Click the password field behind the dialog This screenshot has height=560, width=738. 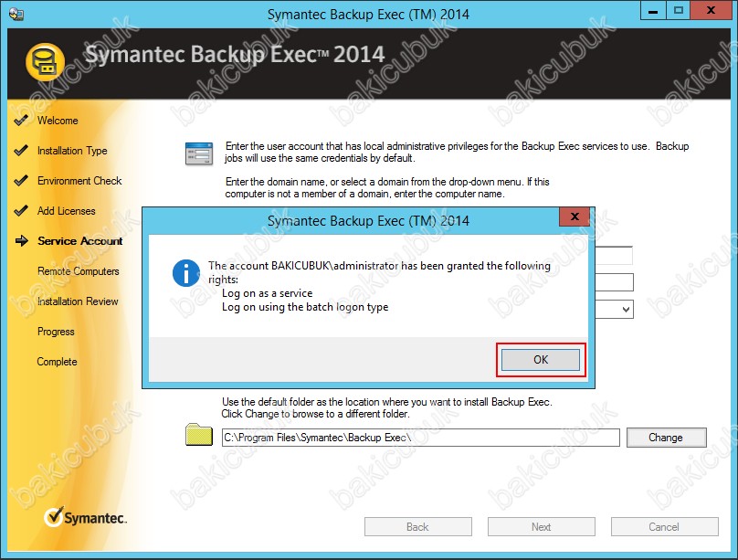click(x=614, y=282)
